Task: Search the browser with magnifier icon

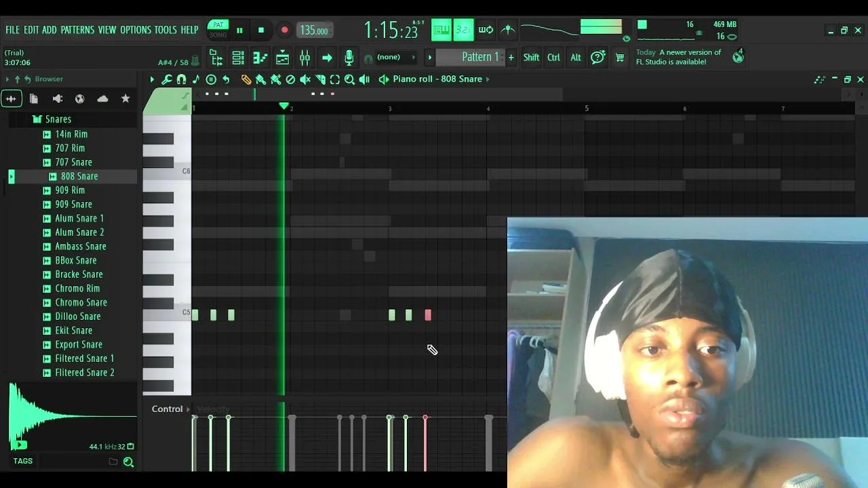Action: [x=128, y=462]
